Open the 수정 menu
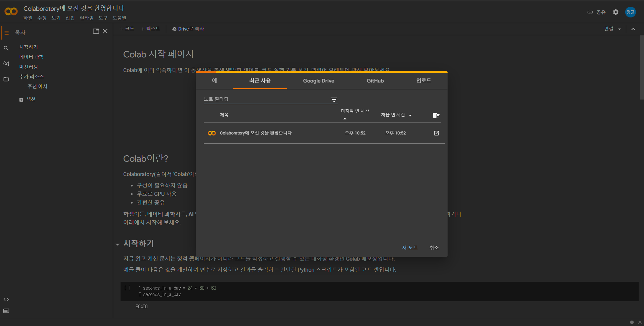The height and width of the screenshot is (326, 644). coord(42,18)
